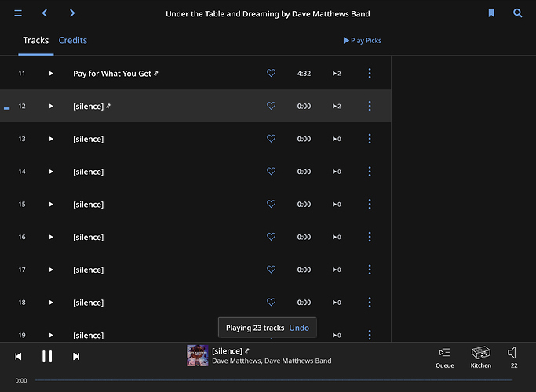
Task: Open the Kitchen zone selector
Action: click(480, 358)
